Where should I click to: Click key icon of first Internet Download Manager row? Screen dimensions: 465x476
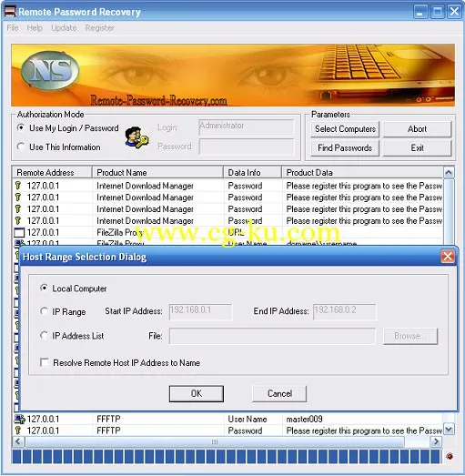[x=18, y=186]
